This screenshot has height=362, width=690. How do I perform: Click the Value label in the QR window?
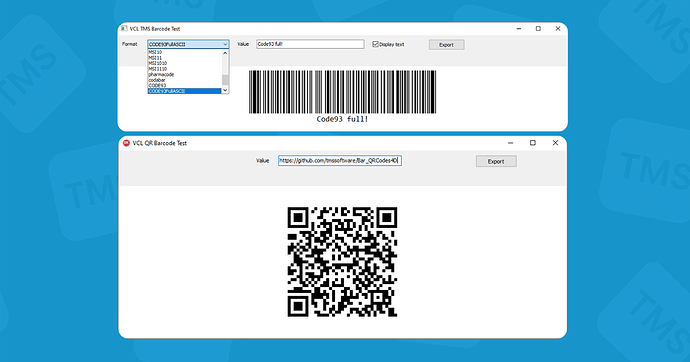263,161
